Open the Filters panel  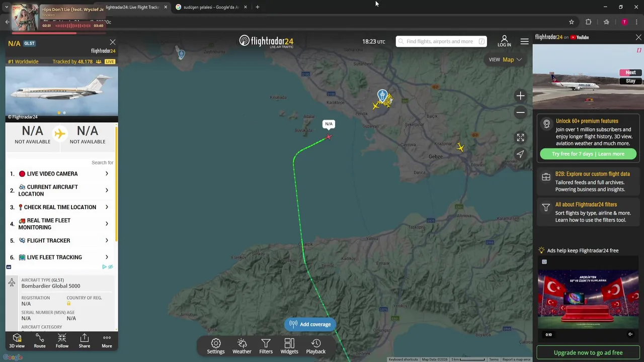click(x=266, y=346)
